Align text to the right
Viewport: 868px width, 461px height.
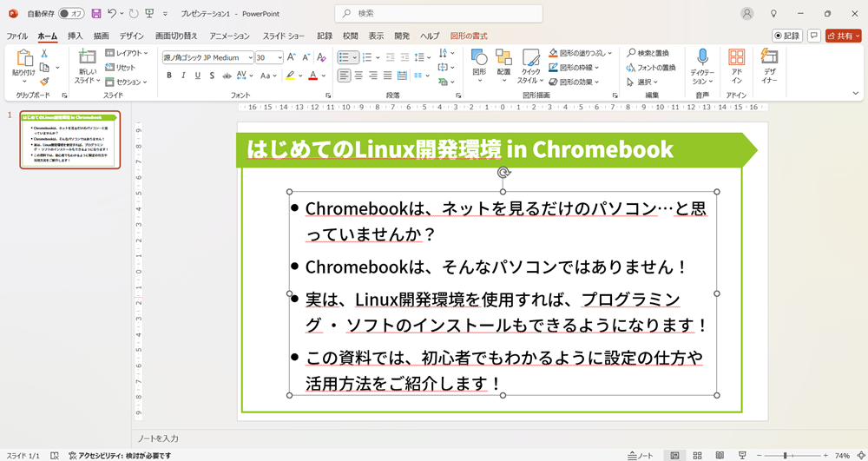(373, 76)
